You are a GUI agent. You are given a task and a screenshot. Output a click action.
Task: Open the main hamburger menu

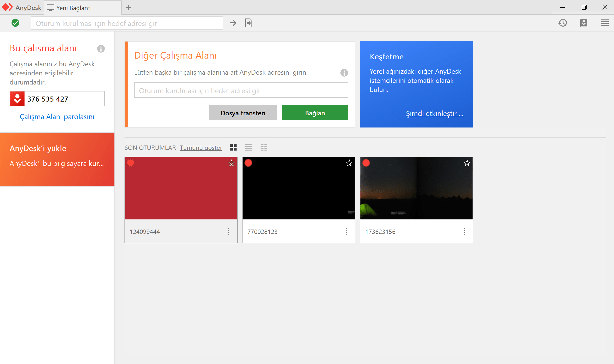[x=605, y=23]
